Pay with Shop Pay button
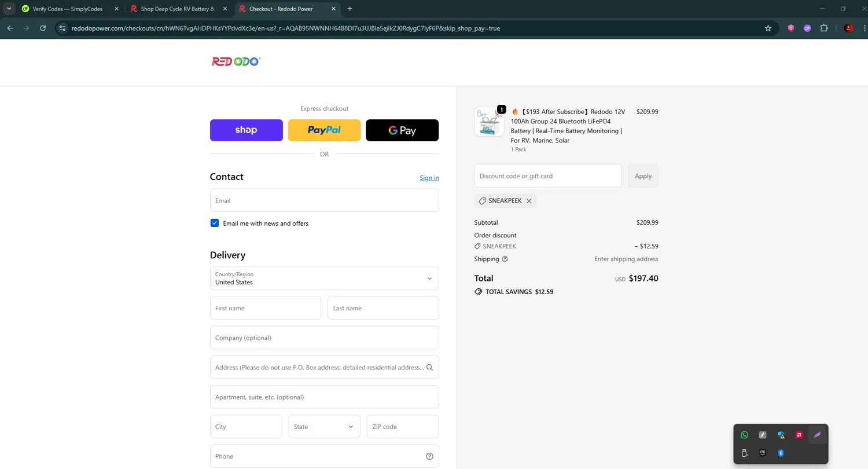This screenshot has width=868, height=469. click(x=247, y=130)
